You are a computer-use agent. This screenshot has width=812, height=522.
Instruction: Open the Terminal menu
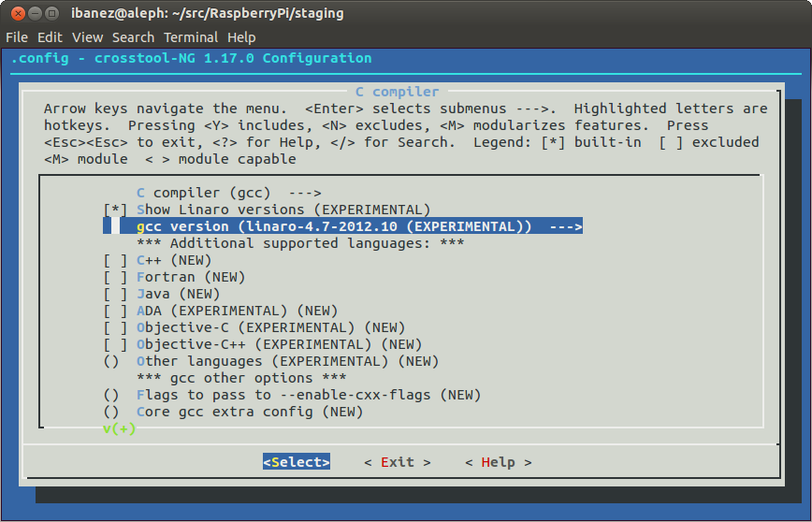[x=191, y=37]
